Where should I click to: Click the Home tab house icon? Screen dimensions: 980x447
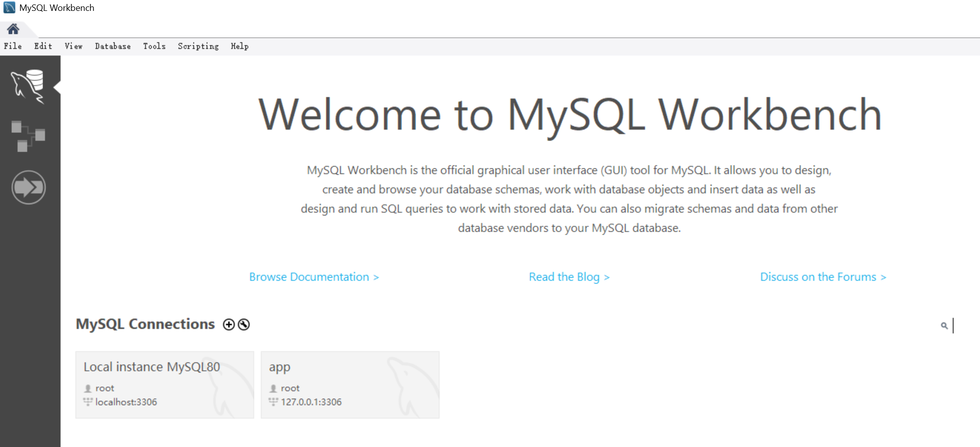tap(13, 29)
